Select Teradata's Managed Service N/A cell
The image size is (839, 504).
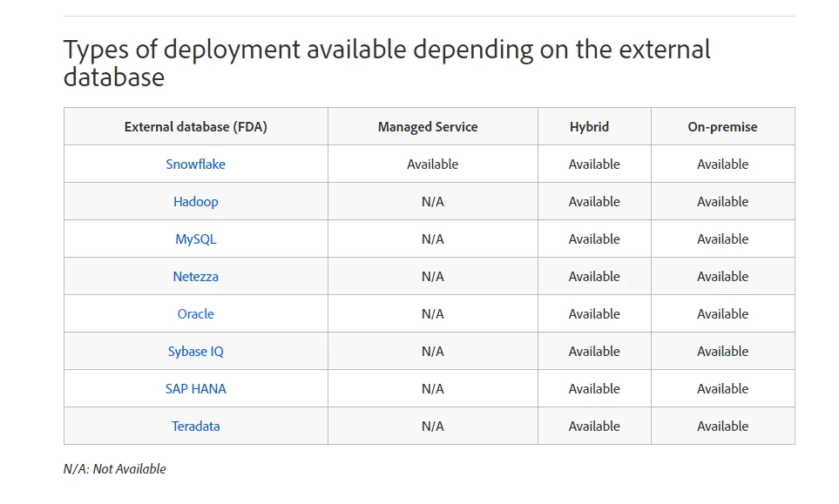pos(432,426)
